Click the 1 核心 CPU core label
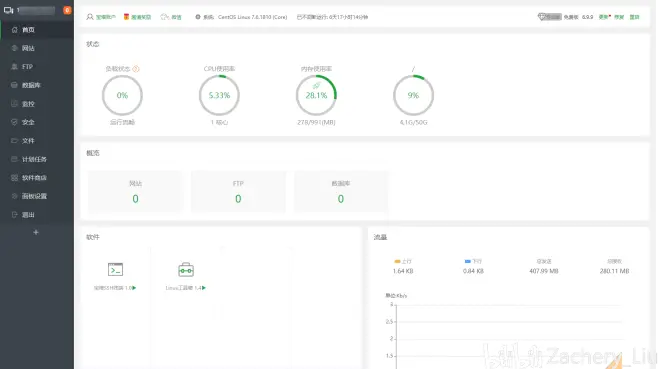This screenshot has width=660, height=369. pos(219,122)
